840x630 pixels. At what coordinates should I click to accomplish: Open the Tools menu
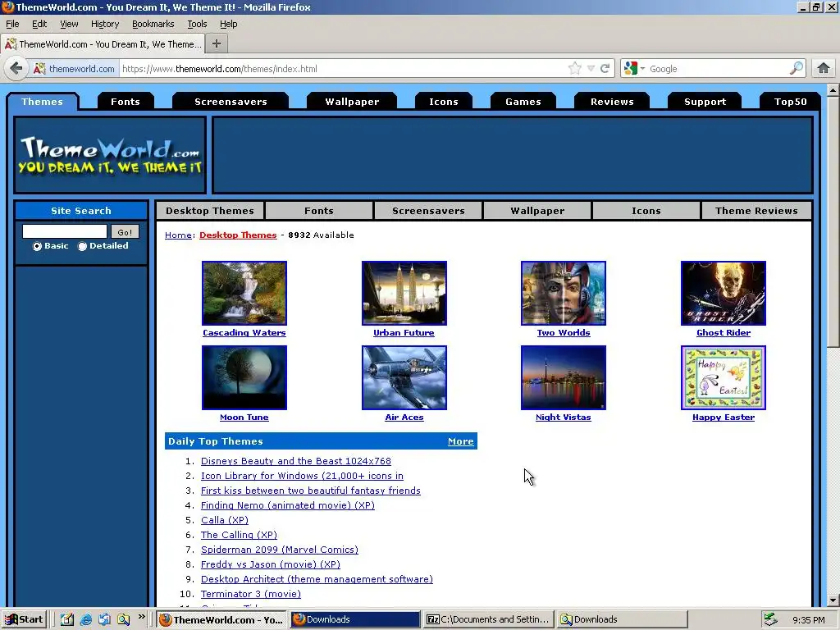pyautogui.click(x=197, y=24)
